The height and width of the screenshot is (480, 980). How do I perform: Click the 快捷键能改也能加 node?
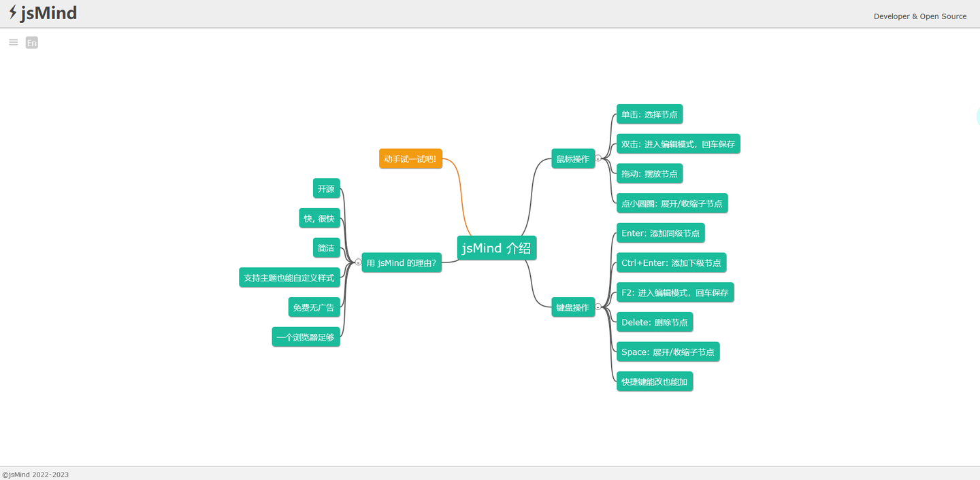(x=654, y=382)
